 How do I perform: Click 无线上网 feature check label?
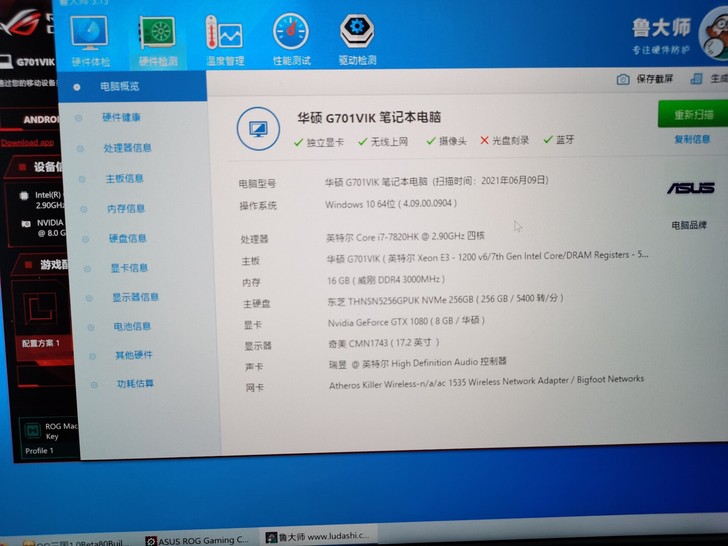coord(389,142)
